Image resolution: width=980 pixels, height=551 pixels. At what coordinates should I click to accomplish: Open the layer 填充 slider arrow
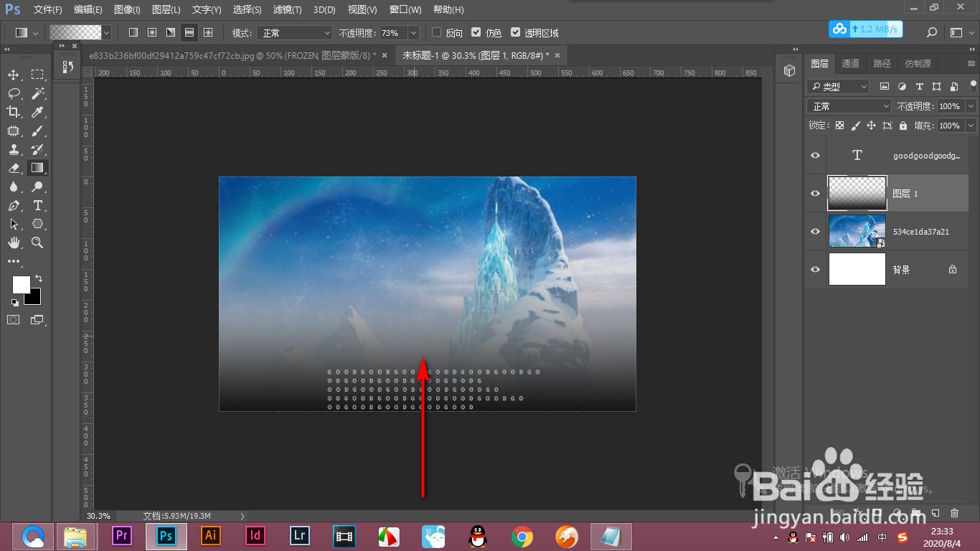point(971,126)
